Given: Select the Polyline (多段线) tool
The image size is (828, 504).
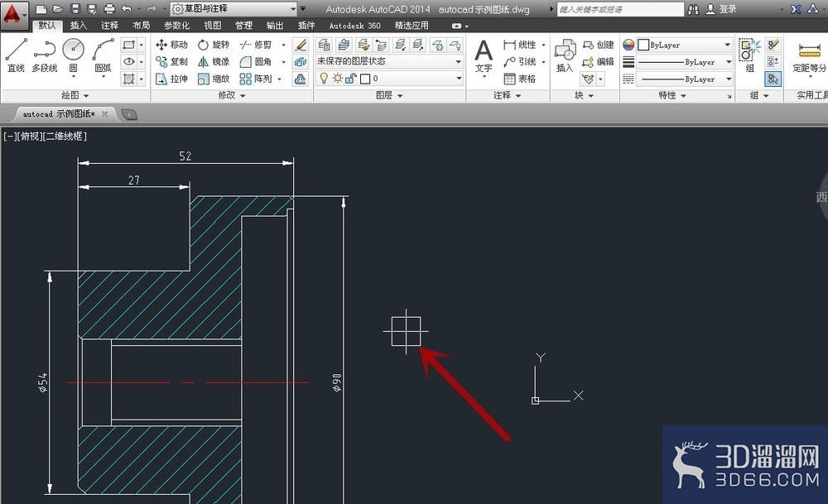Looking at the screenshot, I should point(45,55).
